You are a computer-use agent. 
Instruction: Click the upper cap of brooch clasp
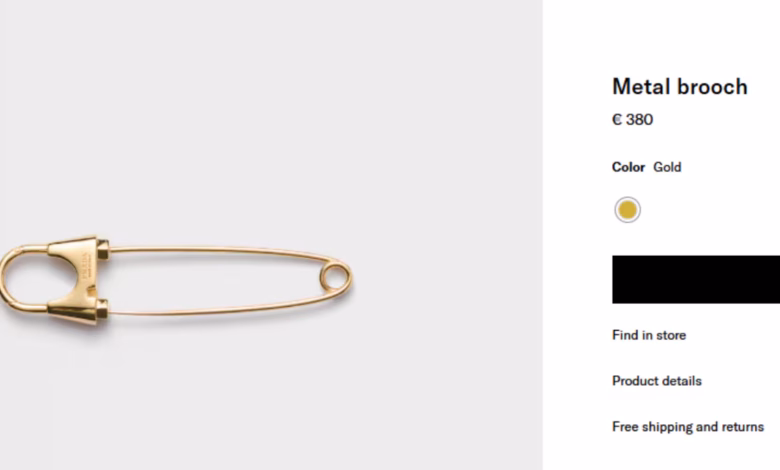click(x=103, y=249)
